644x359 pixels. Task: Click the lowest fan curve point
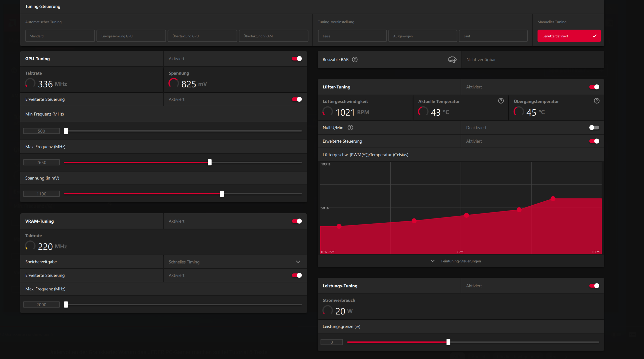click(x=339, y=226)
